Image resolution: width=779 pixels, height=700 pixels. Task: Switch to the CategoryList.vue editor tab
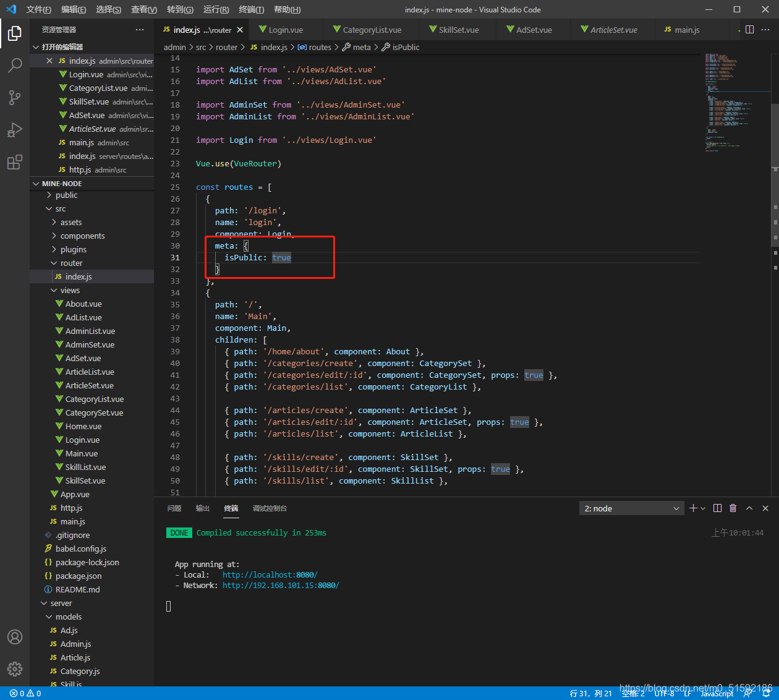click(x=372, y=30)
